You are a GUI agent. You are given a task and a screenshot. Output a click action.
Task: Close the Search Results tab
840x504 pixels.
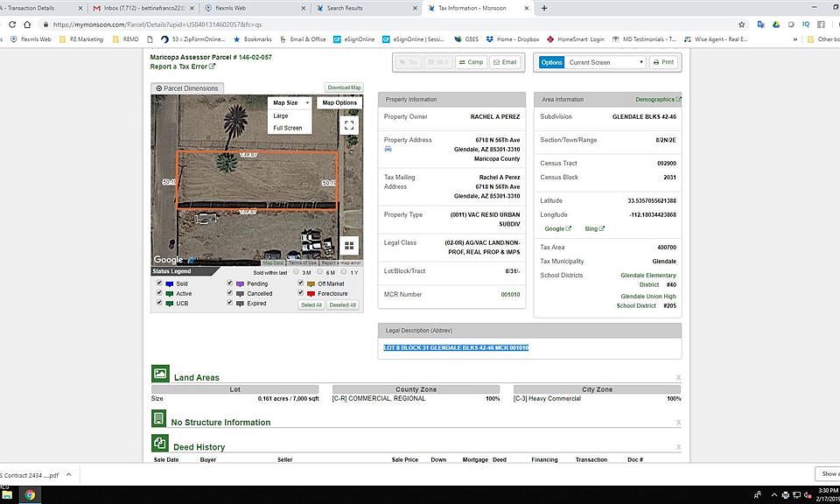415,8
